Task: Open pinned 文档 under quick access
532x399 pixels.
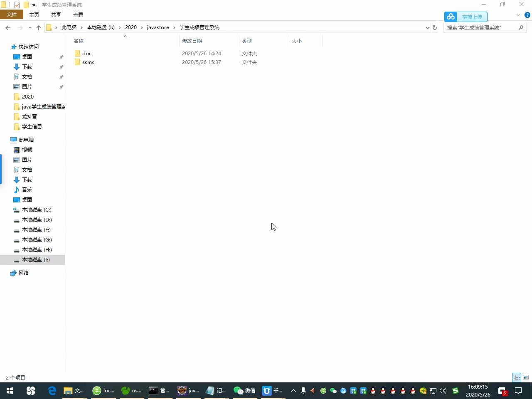Action: pos(27,77)
